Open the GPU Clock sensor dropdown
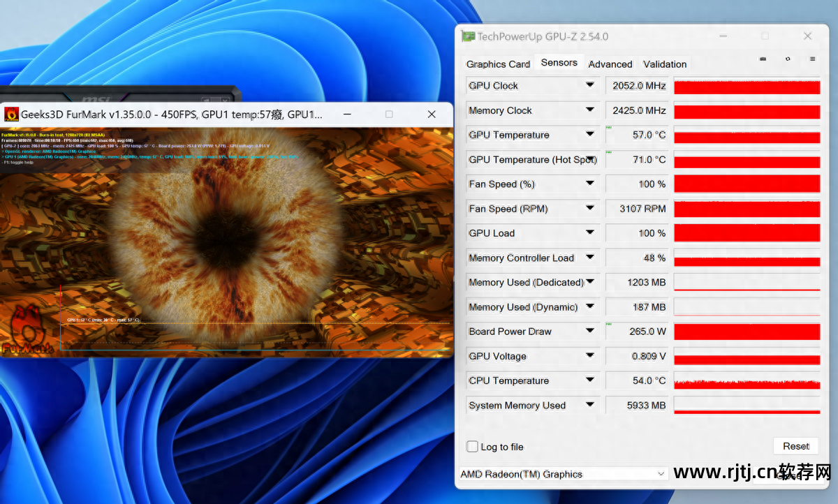The height and width of the screenshot is (504, 838). 590,85
